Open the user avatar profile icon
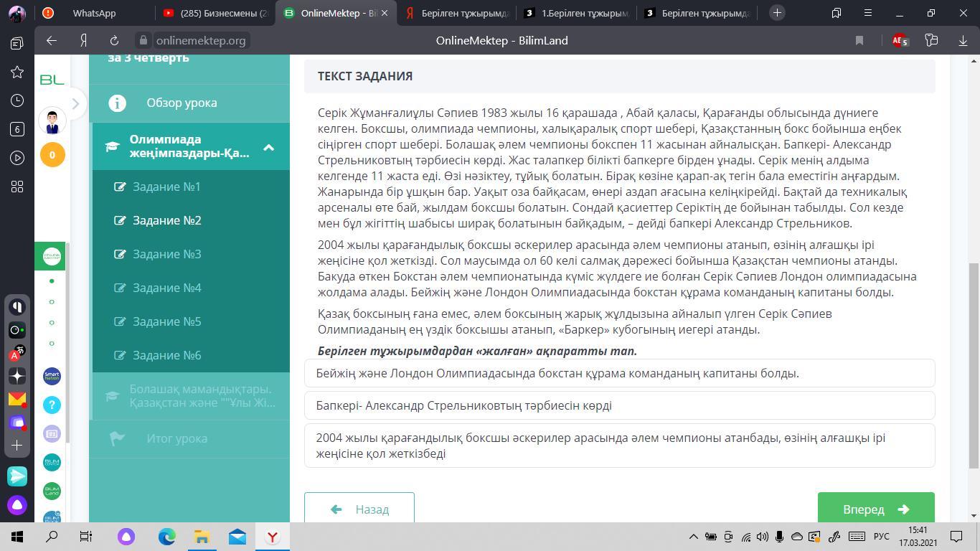The width and height of the screenshot is (980, 551). click(x=52, y=121)
